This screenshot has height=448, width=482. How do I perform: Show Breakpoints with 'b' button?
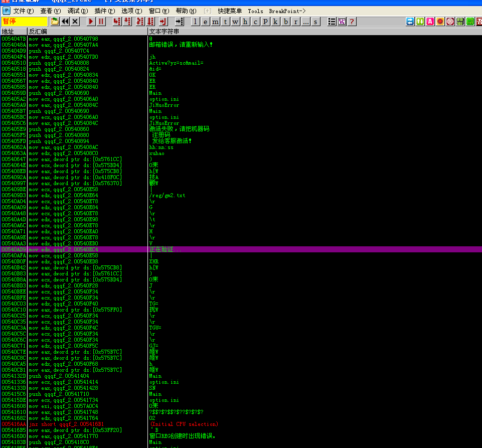coord(286,22)
